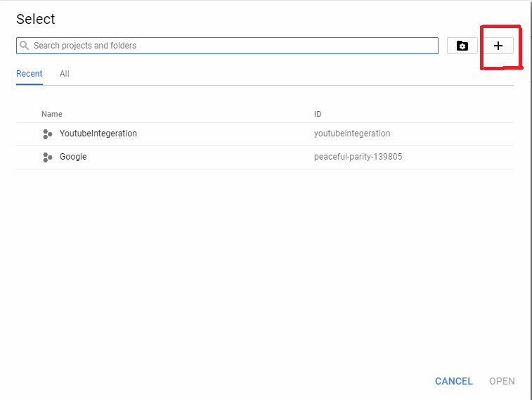The height and width of the screenshot is (400, 532).
Task: Focus the Search projects and folders field
Action: coord(227,46)
